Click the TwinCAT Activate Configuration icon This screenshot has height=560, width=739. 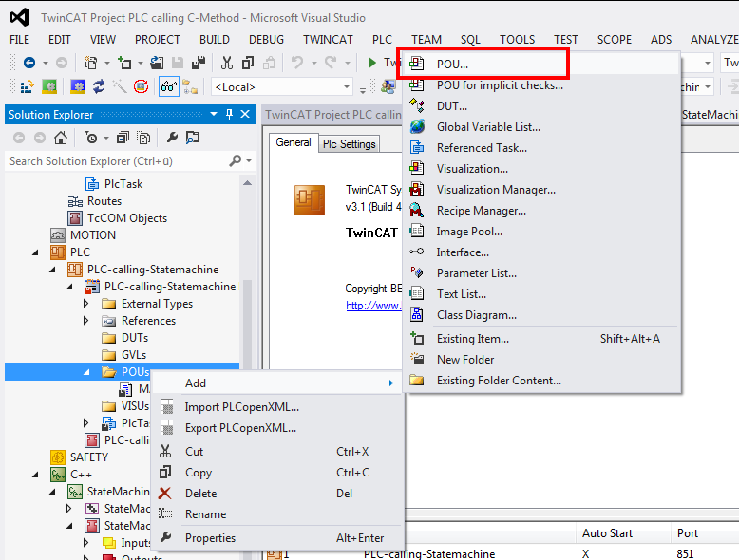pos(28,86)
